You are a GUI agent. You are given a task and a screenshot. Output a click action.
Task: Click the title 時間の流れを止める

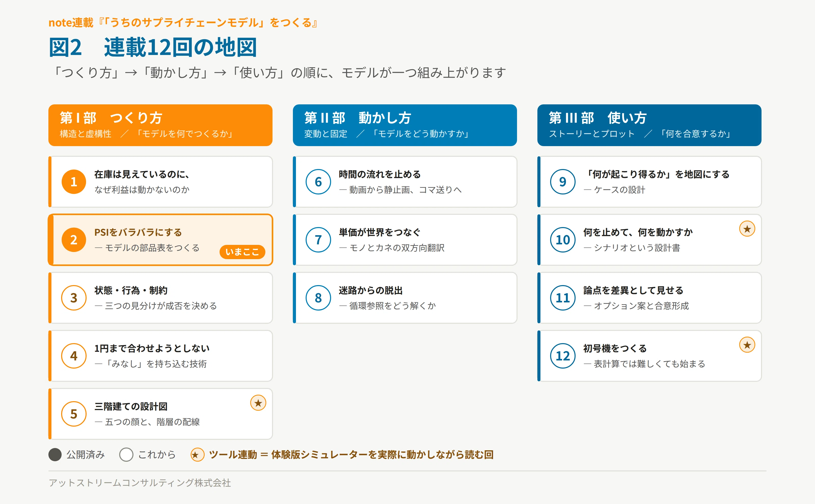click(380, 174)
